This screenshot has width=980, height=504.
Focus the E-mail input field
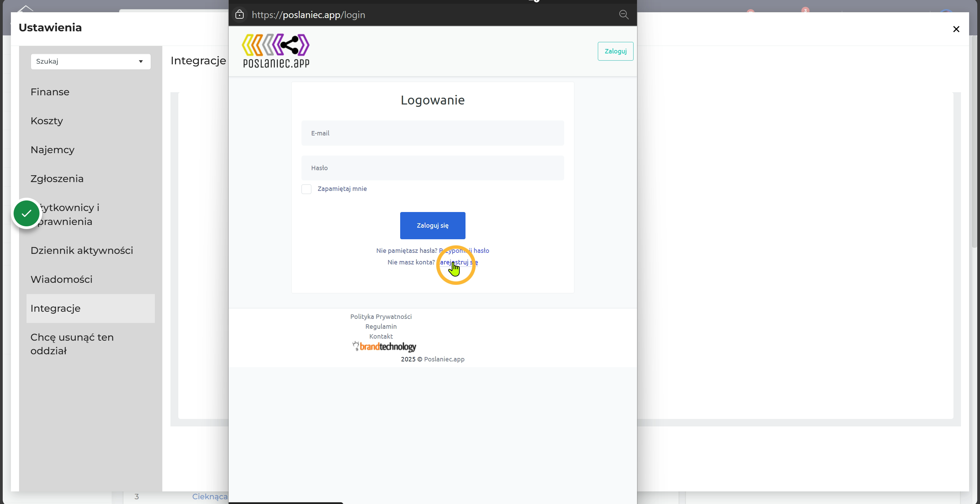(x=432, y=133)
